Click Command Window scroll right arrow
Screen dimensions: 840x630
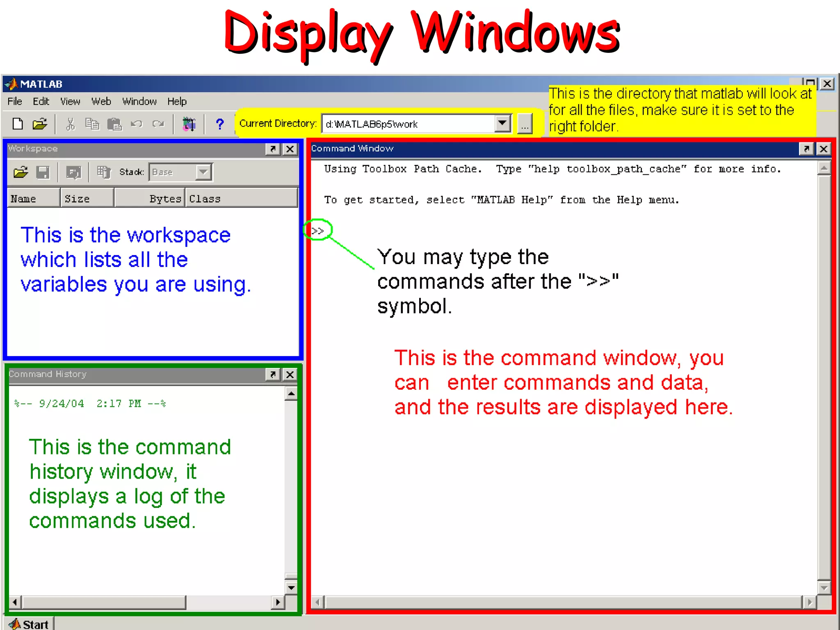pyautogui.click(x=809, y=602)
